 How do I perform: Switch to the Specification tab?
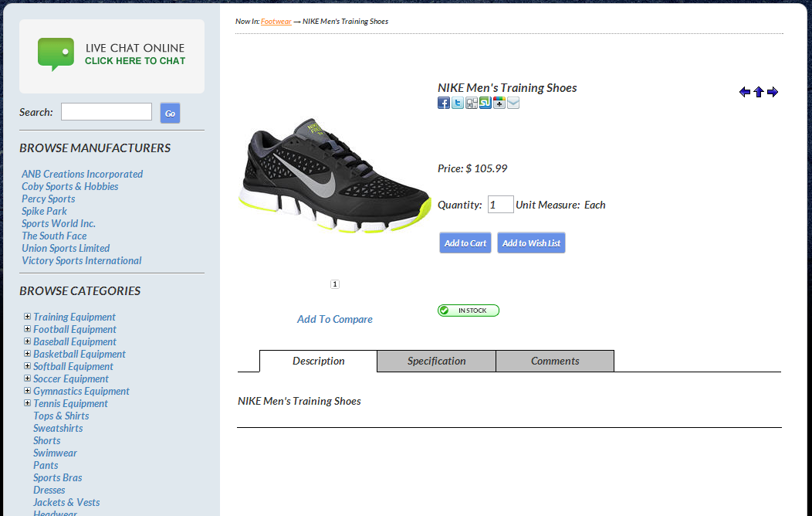pyautogui.click(x=437, y=361)
